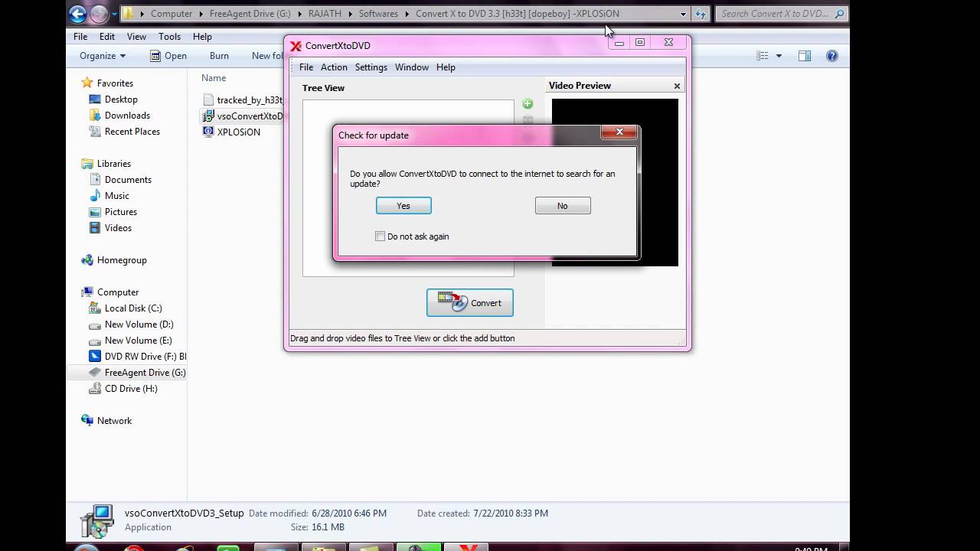Select Downloads under Favorites
980x551 pixels.
coord(127,116)
